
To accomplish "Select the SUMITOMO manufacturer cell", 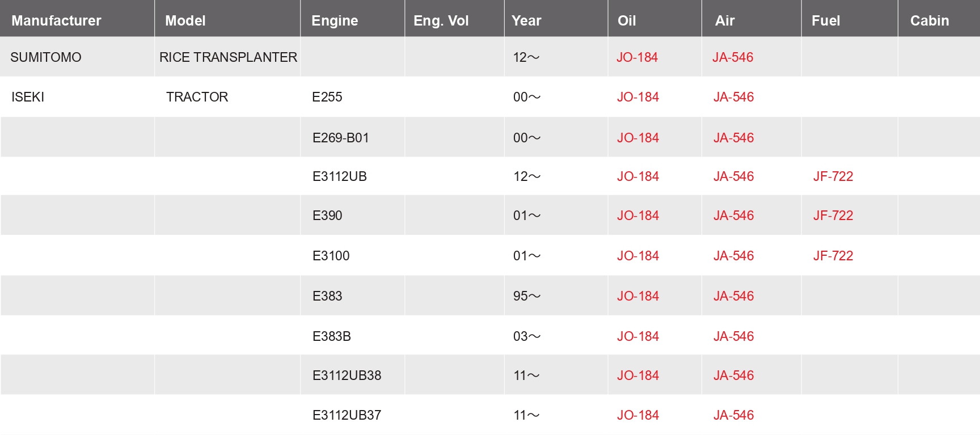I will pyautogui.click(x=46, y=57).
